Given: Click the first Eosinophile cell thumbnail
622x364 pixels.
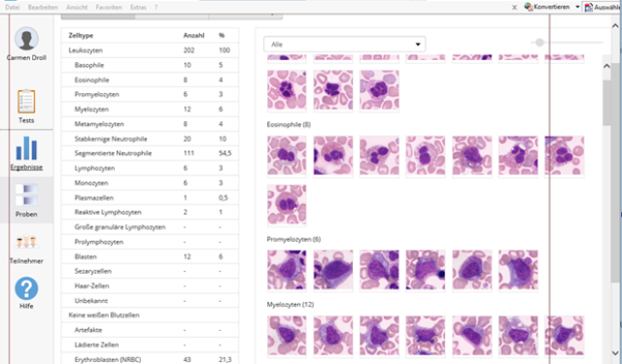Looking at the screenshot, I should point(287,155).
